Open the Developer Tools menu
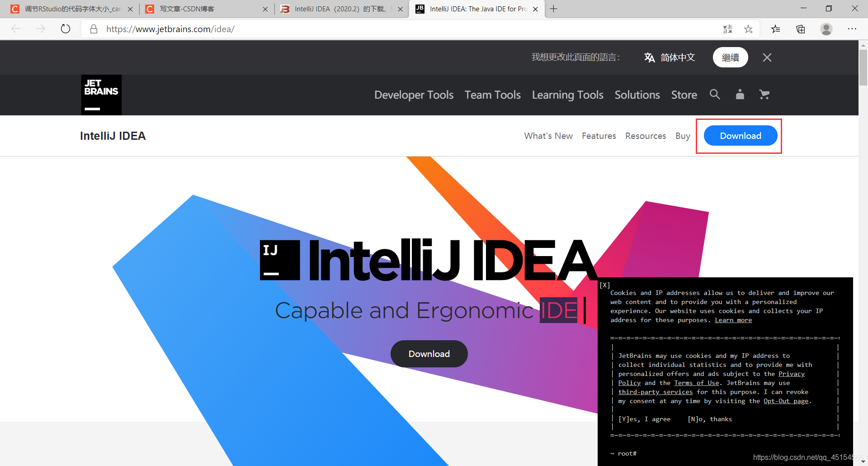Screen dimensions: 868x466 (414, 95)
